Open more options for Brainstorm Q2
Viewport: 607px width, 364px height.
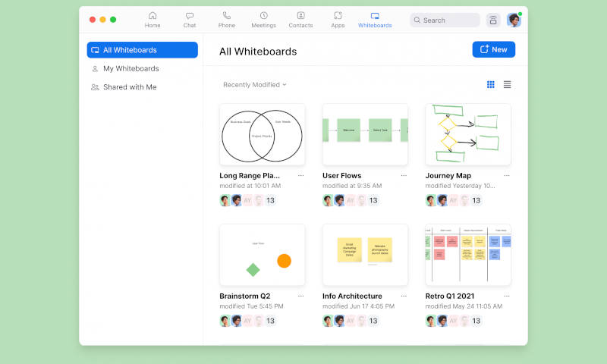point(300,296)
